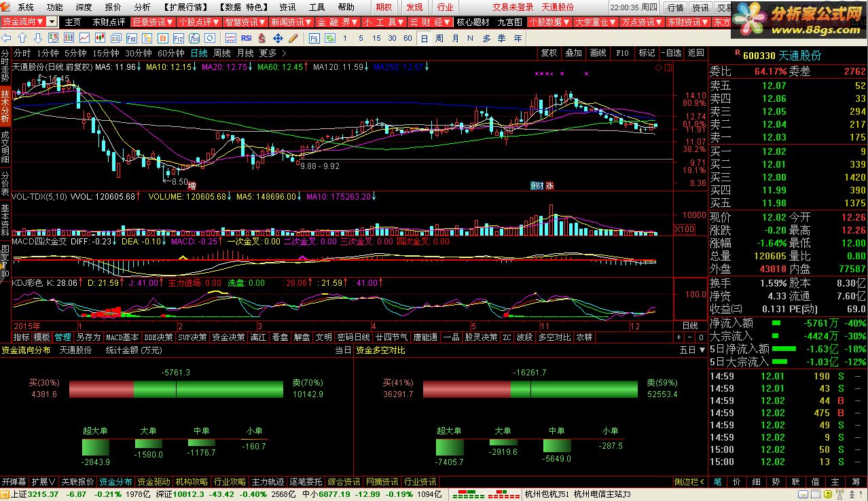The height and width of the screenshot is (501, 868).
Task: Open the 资金流向 dropdown
Action: point(52,22)
